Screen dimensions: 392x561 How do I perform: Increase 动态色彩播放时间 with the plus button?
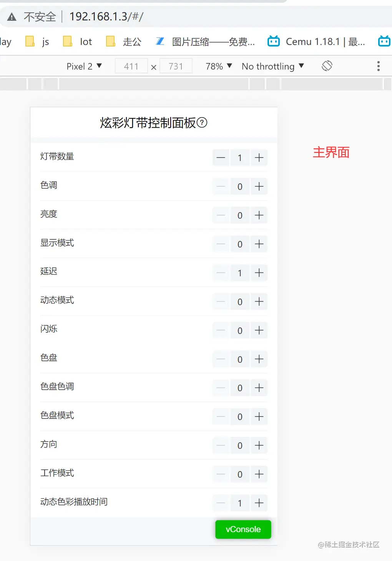tap(259, 503)
